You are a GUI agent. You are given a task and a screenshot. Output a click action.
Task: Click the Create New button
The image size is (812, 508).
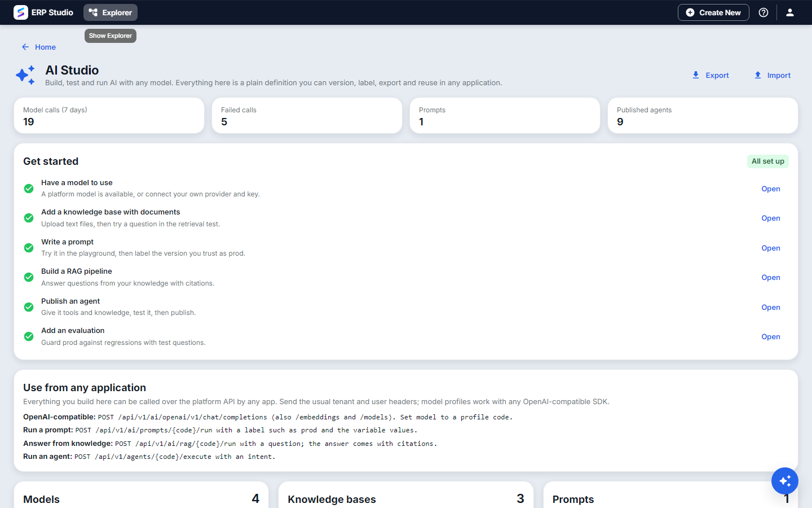713,12
